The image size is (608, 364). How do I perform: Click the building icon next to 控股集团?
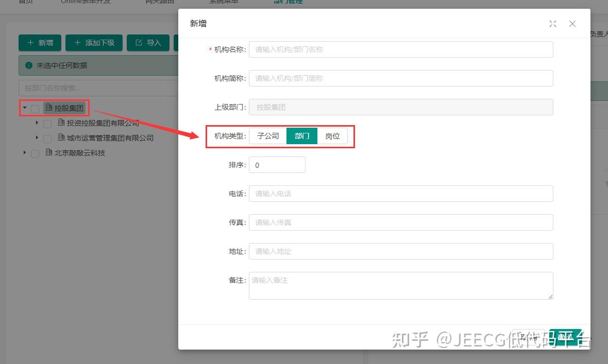click(x=49, y=108)
